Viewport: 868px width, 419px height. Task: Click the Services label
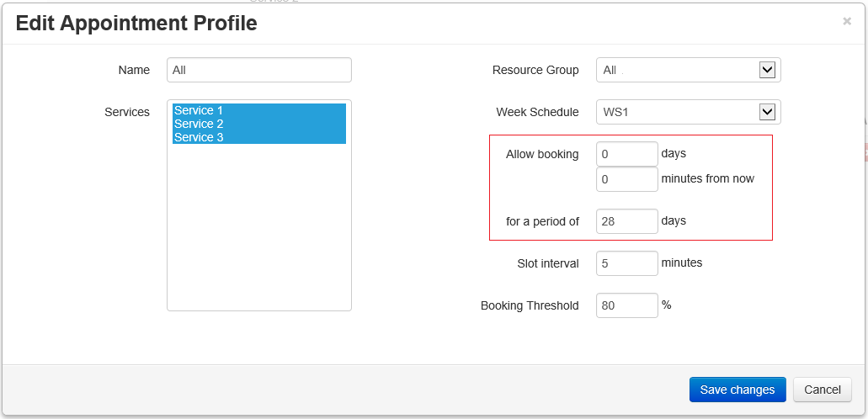(x=127, y=112)
